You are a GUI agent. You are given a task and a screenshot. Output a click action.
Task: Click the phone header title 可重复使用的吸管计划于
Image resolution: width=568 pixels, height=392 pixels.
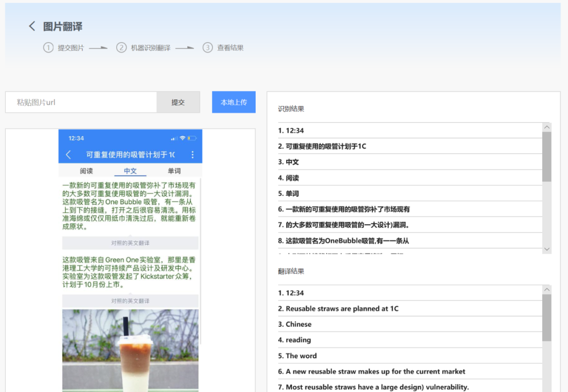pos(130,155)
